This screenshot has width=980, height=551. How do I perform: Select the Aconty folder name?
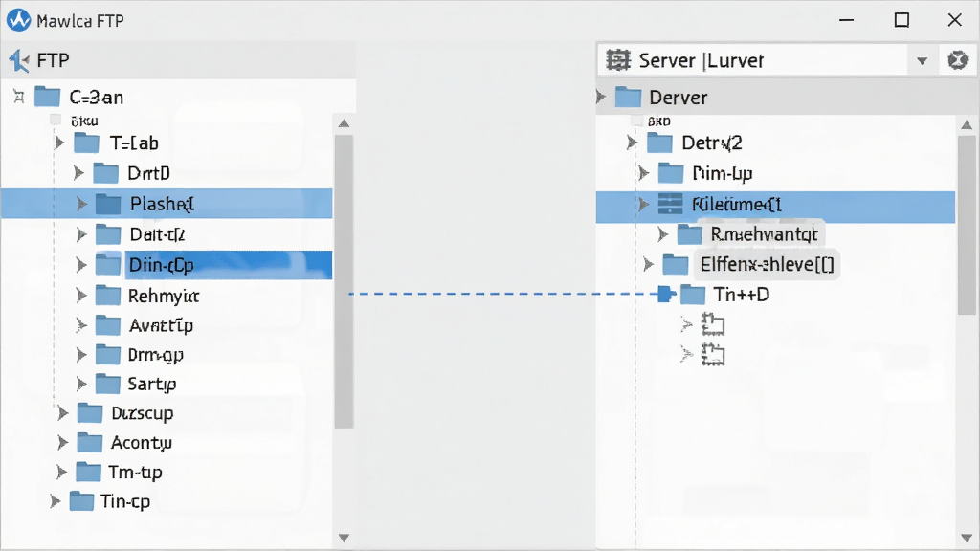pos(142,442)
